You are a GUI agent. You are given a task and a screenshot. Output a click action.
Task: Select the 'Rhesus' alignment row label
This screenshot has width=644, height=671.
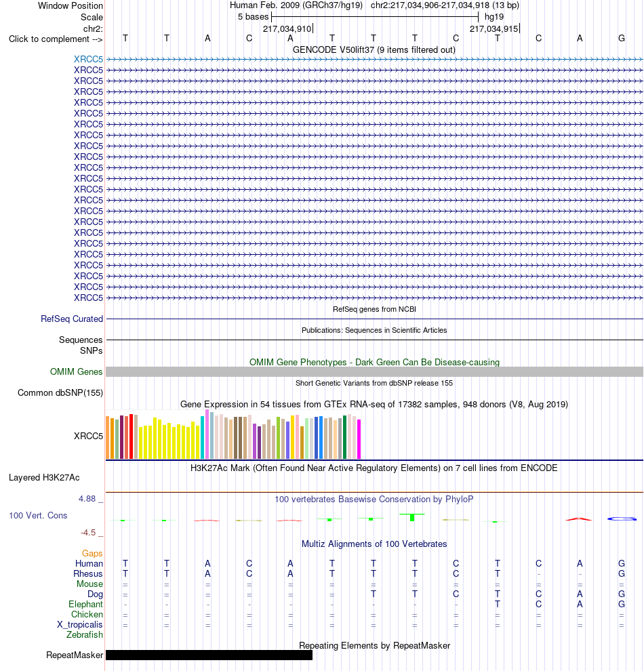87,574
